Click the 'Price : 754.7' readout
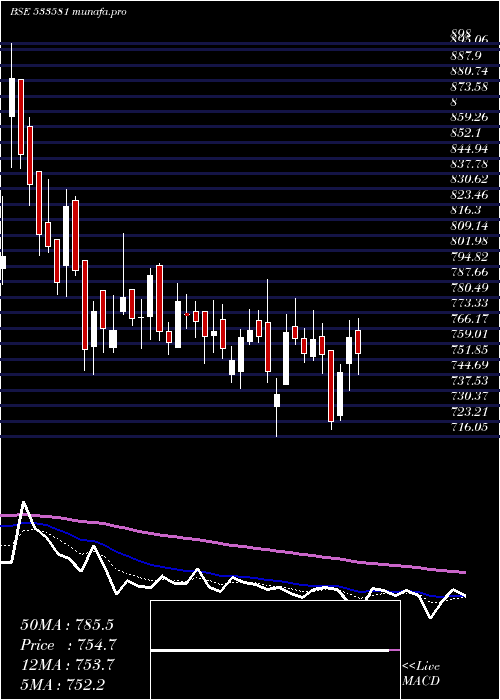The image size is (500, 700). click(69, 645)
